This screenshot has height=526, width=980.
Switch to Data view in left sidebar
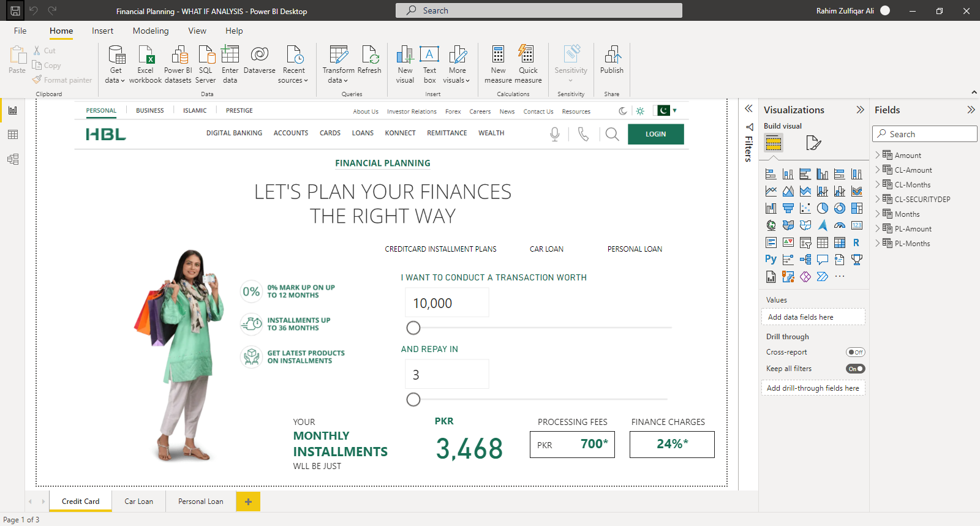coord(13,135)
